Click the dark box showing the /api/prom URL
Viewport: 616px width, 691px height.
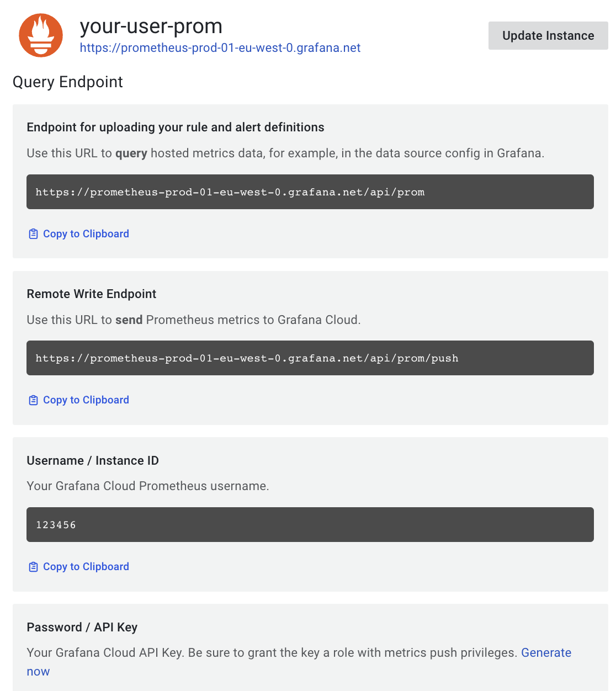coord(310,192)
